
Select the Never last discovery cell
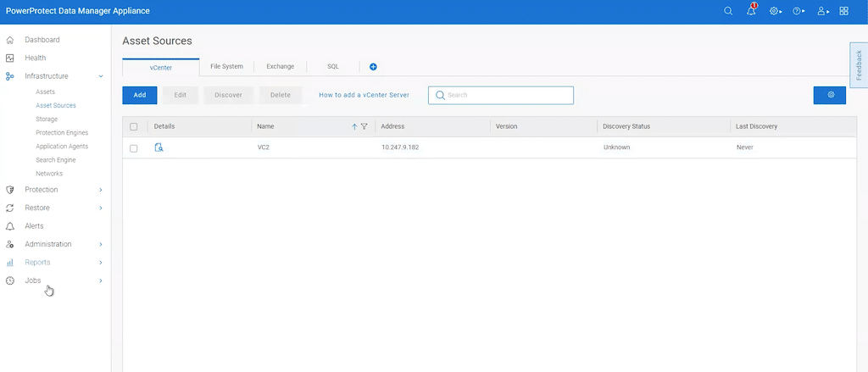[744, 147]
